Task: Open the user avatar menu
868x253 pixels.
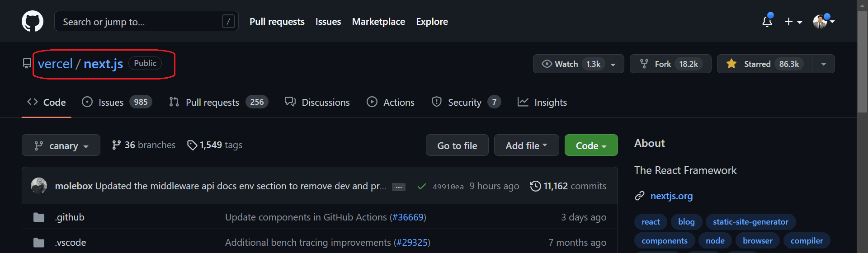Action: pyautogui.click(x=823, y=21)
